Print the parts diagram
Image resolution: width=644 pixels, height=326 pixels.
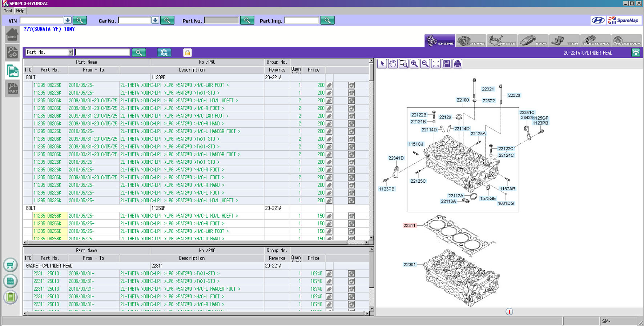click(457, 64)
